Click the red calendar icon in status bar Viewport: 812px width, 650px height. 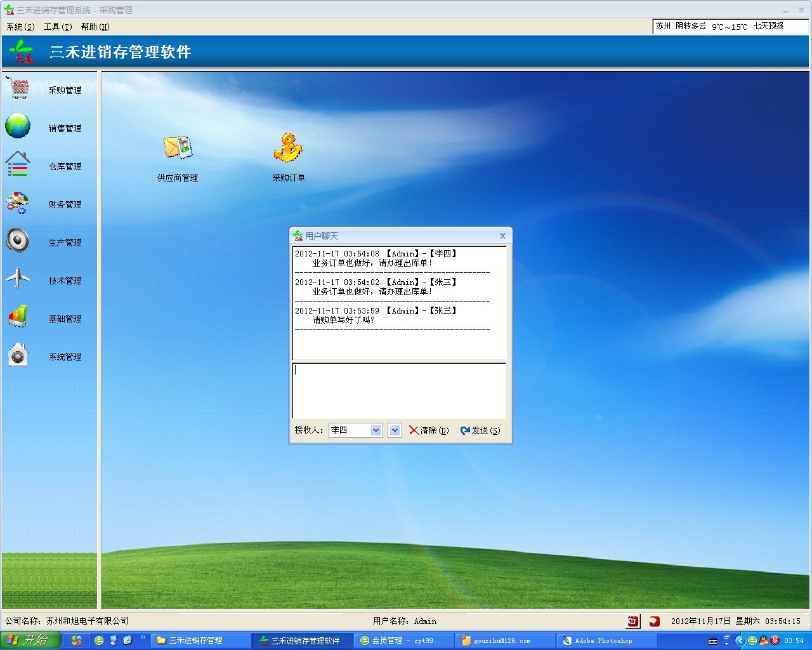click(x=633, y=621)
